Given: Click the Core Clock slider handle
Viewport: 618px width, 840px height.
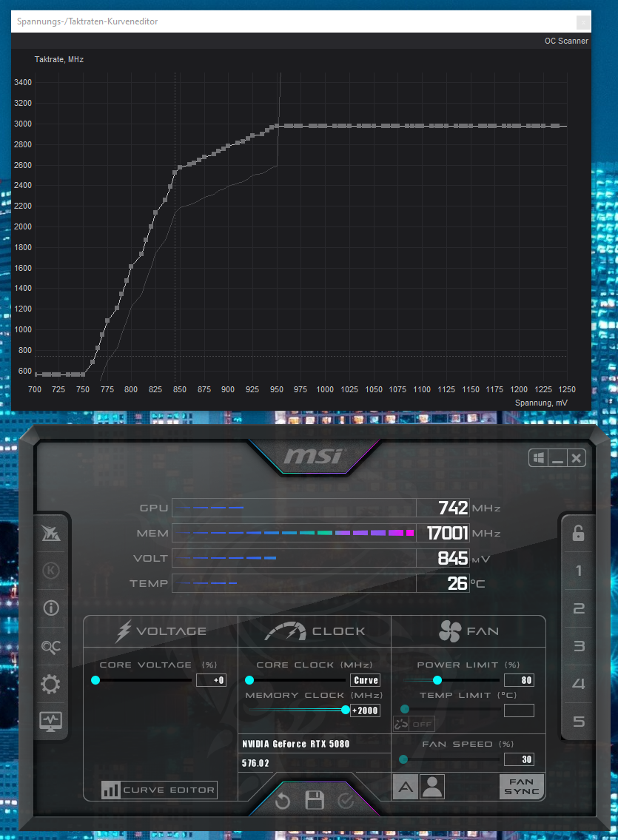Looking at the screenshot, I should 249,680.
